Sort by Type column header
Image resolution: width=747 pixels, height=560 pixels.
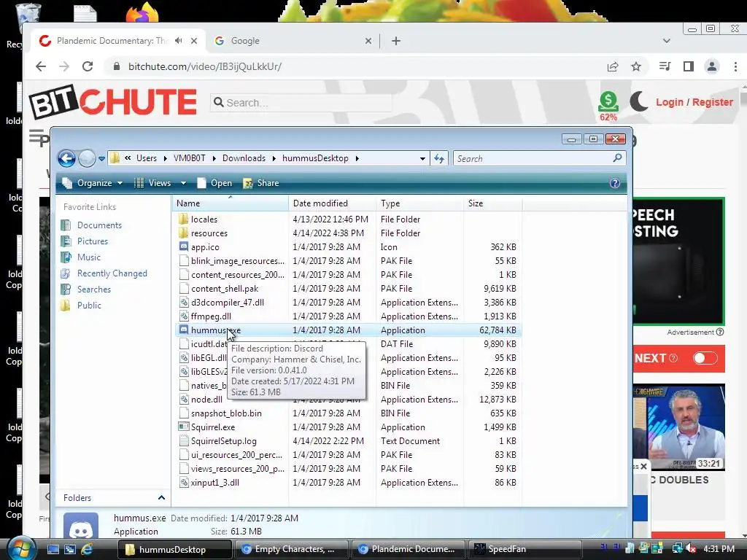coord(419,203)
